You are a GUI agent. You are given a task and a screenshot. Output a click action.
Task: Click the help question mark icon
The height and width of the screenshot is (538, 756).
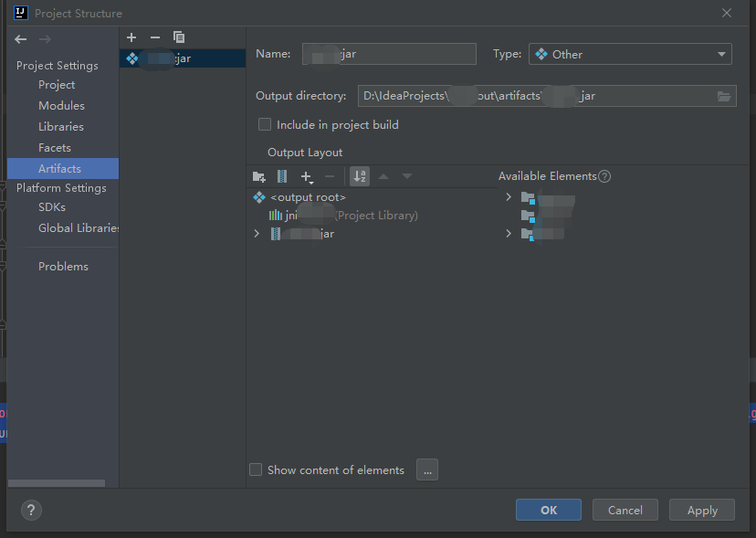[31, 510]
